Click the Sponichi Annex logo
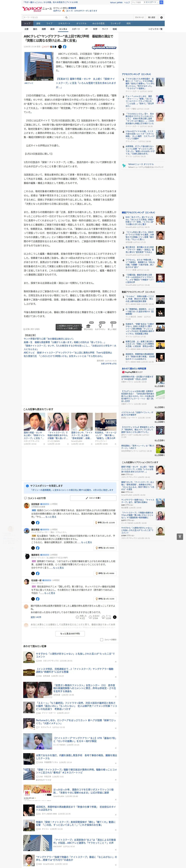Viewport: 186px width, 868px height. [x=104, y=47]
